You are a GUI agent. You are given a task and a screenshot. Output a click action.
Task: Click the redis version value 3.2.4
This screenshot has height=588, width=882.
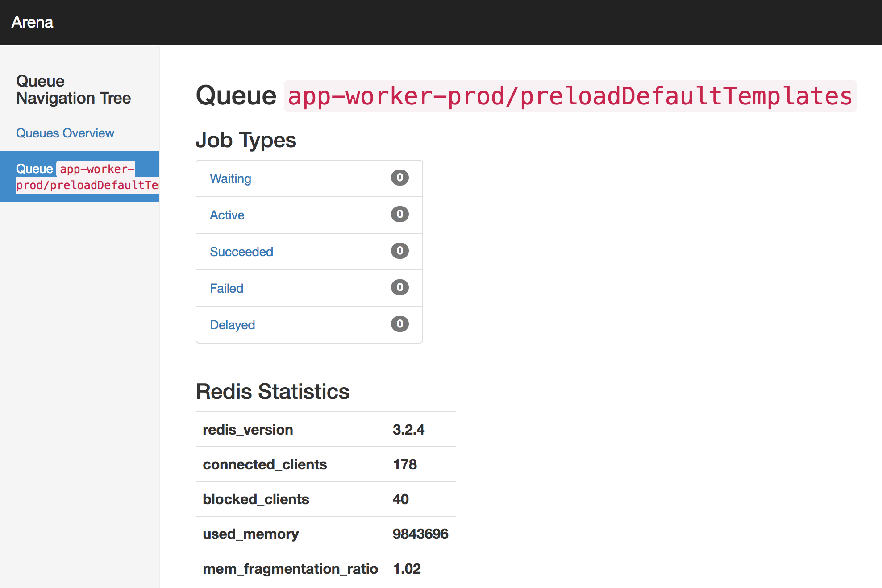click(408, 430)
